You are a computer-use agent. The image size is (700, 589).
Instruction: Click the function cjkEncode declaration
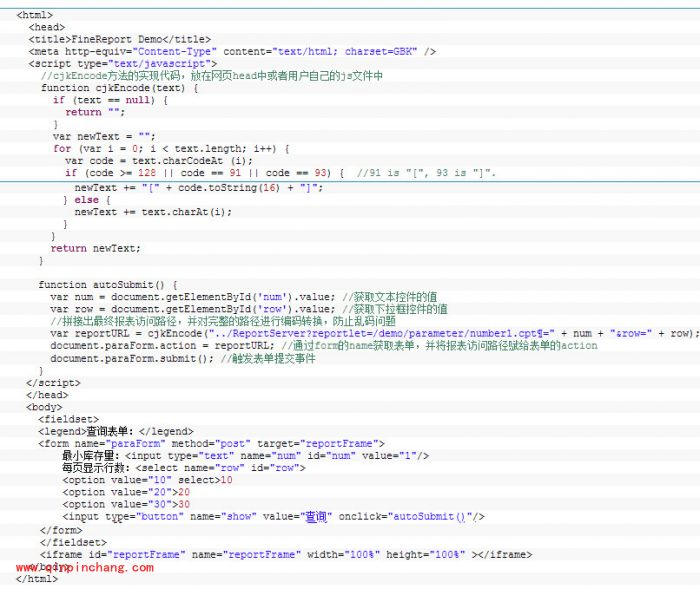pos(118,88)
